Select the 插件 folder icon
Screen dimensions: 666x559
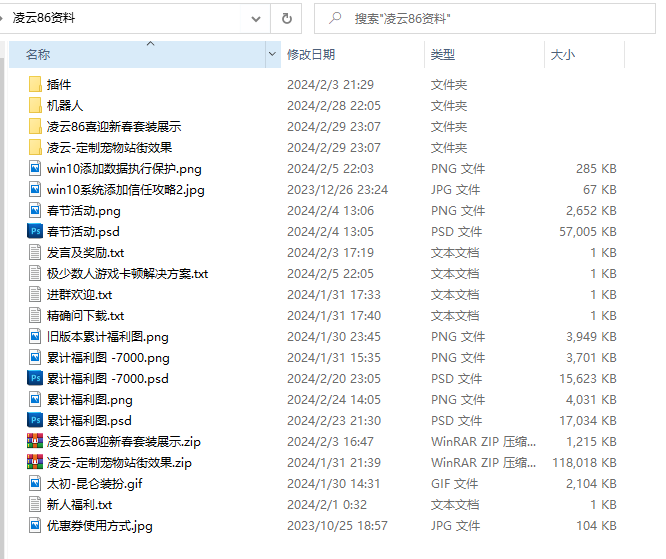(x=35, y=85)
